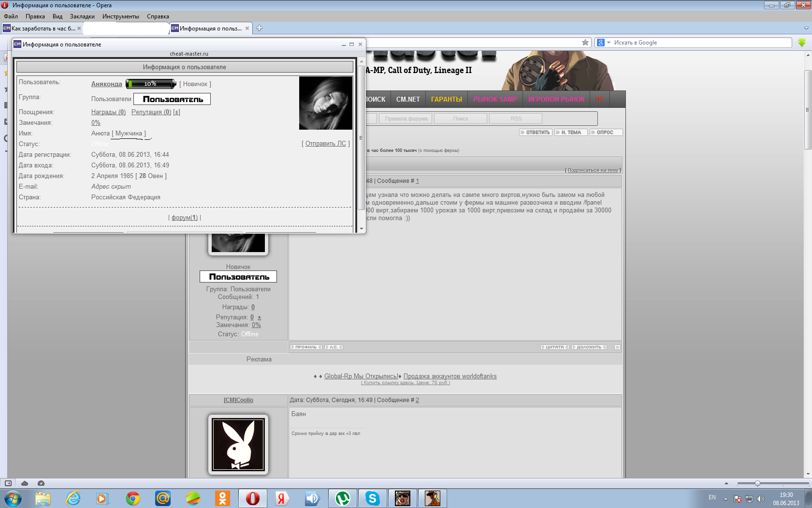
Task: Adjust the zoom slider in status bar
Action: 757,483
